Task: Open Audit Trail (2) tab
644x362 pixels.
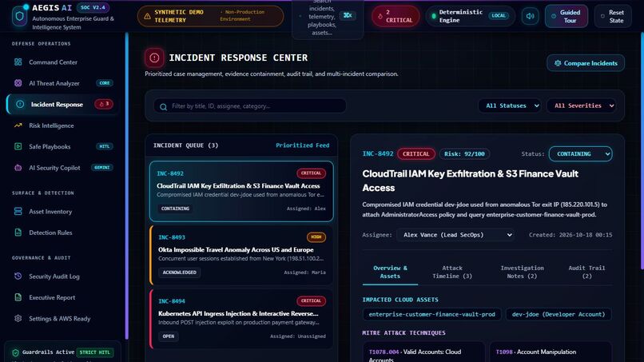Action: tap(586, 272)
